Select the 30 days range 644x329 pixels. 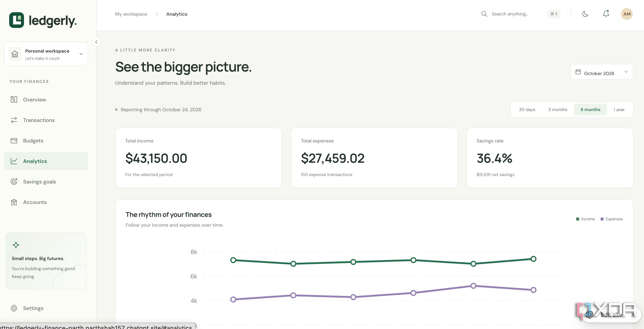527,110
